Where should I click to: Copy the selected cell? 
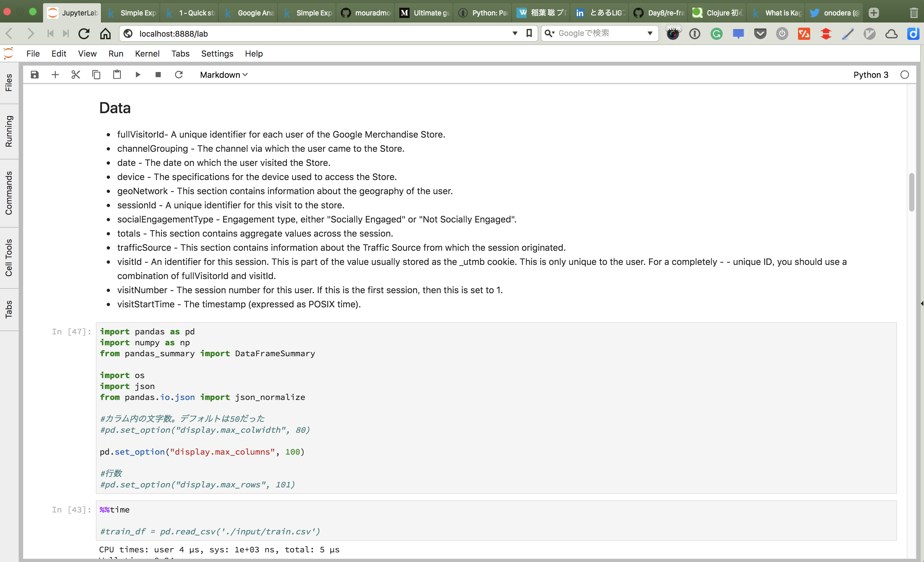tap(96, 74)
